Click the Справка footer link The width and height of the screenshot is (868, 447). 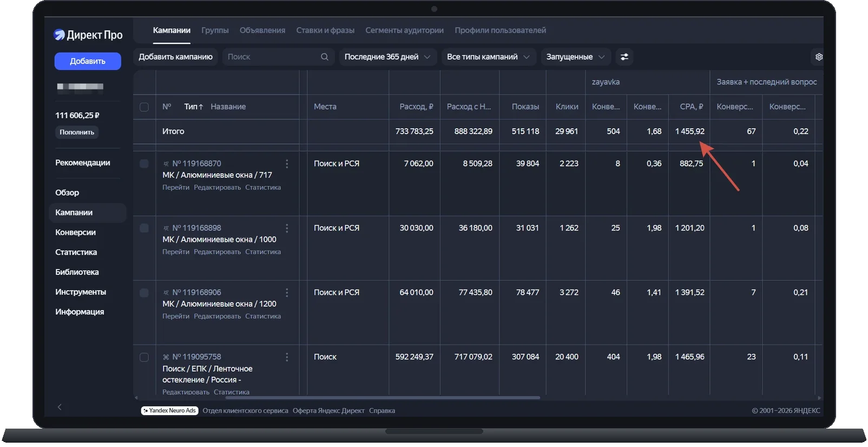(x=382, y=411)
